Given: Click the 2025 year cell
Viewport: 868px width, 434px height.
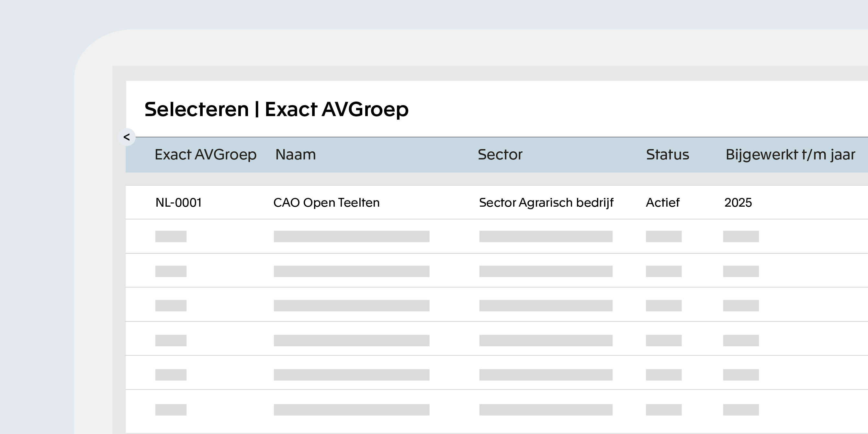Looking at the screenshot, I should click(x=738, y=203).
